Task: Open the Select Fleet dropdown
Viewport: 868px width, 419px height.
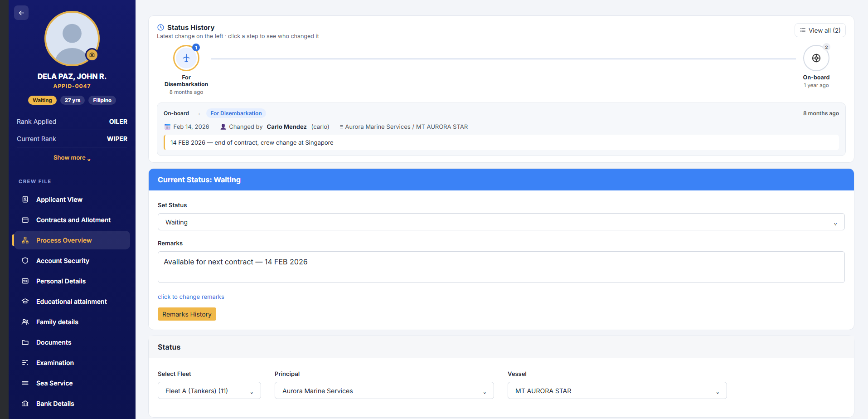Action: coord(209,390)
